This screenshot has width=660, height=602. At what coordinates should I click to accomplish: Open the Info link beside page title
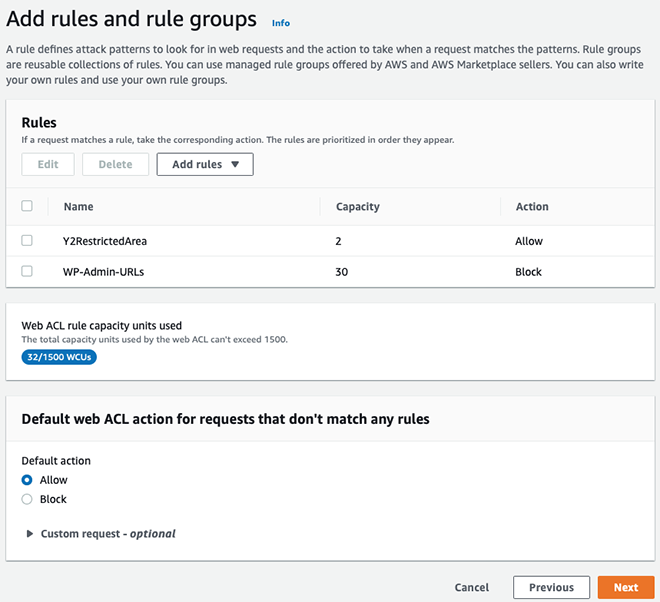click(281, 23)
